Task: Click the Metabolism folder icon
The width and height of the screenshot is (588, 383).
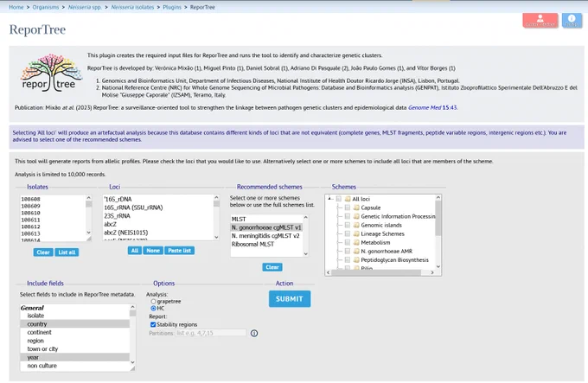Action: point(356,242)
